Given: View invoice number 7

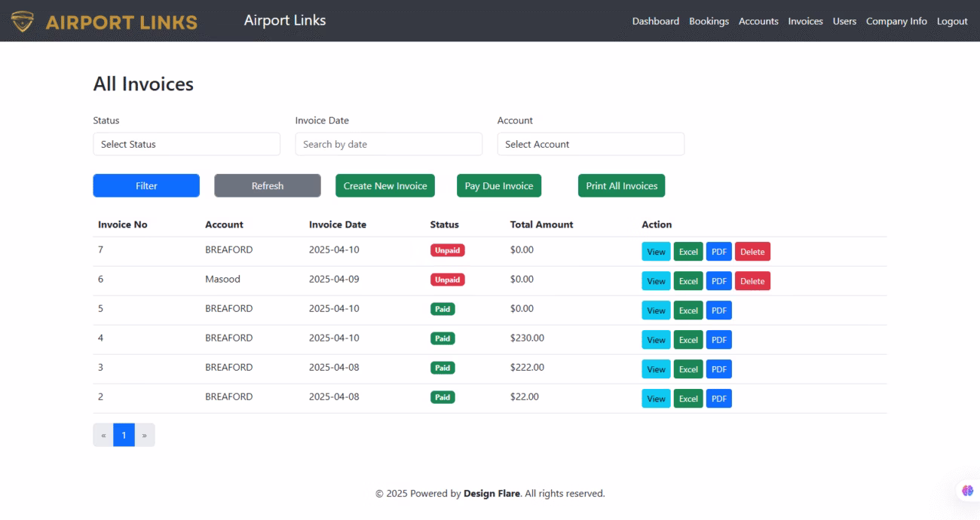Looking at the screenshot, I should tap(656, 252).
